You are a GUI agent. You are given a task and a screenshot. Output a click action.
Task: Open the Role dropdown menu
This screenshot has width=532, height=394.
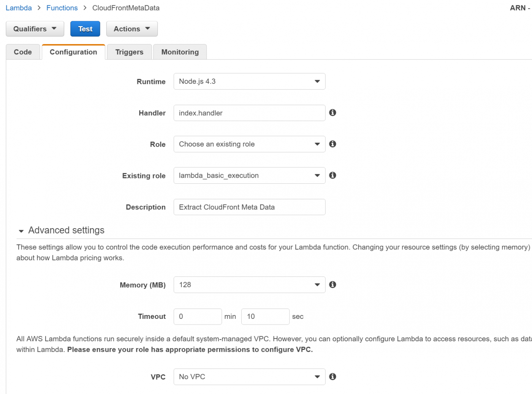coord(249,144)
